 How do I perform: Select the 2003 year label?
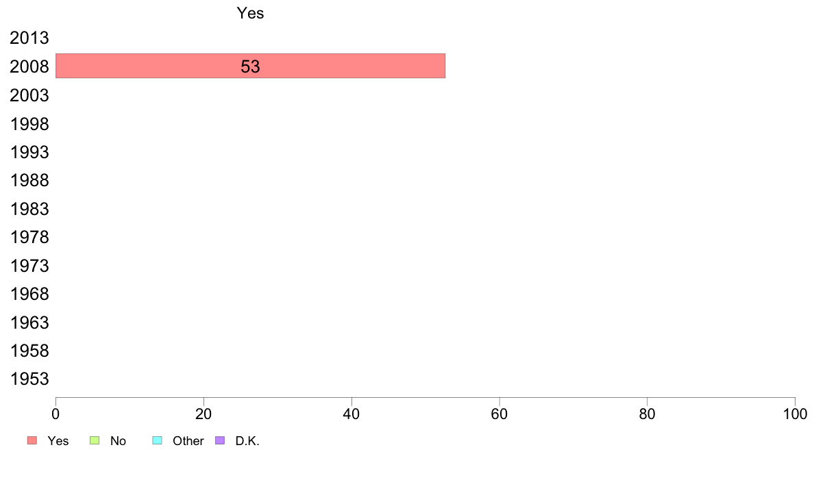(29, 95)
